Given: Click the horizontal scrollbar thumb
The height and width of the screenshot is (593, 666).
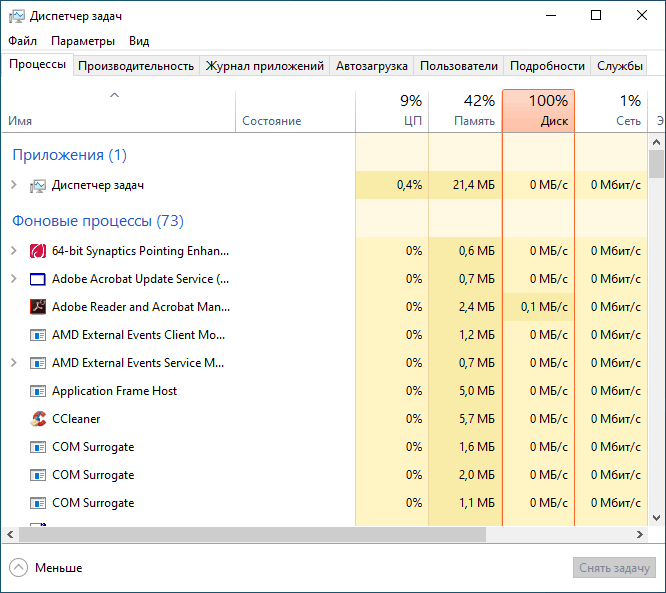Looking at the screenshot, I should [252, 534].
